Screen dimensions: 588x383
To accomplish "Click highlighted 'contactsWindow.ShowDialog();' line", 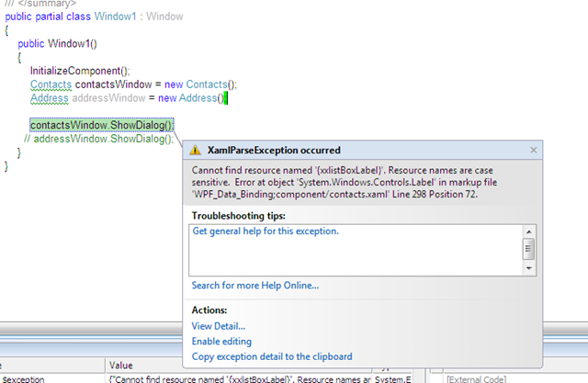I will pyautogui.click(x=102, y=125).
